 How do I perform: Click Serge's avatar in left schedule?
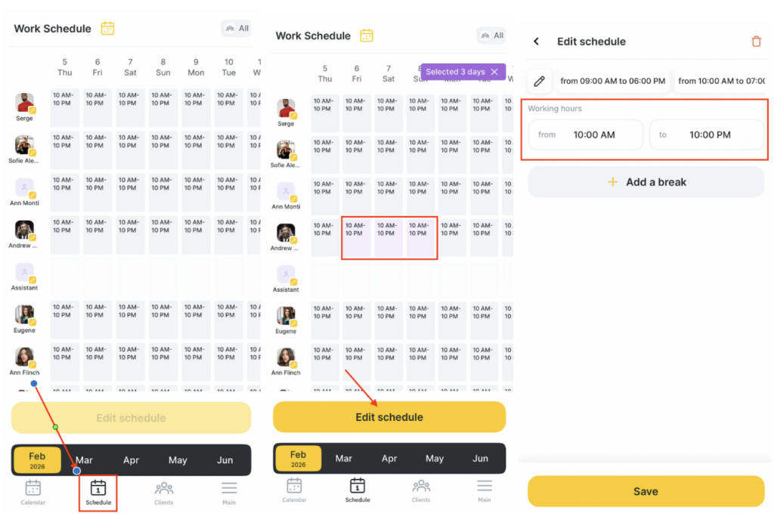click(x=25, y=104)
